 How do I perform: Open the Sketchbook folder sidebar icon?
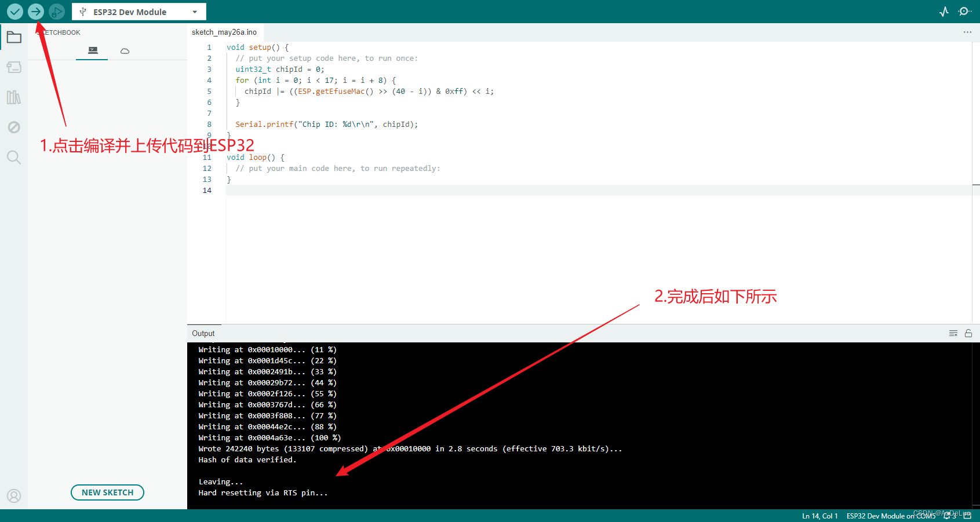tap(14, 38)
